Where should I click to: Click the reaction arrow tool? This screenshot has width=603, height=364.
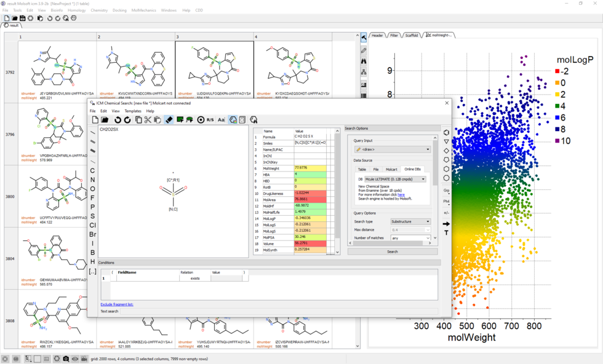446,224
